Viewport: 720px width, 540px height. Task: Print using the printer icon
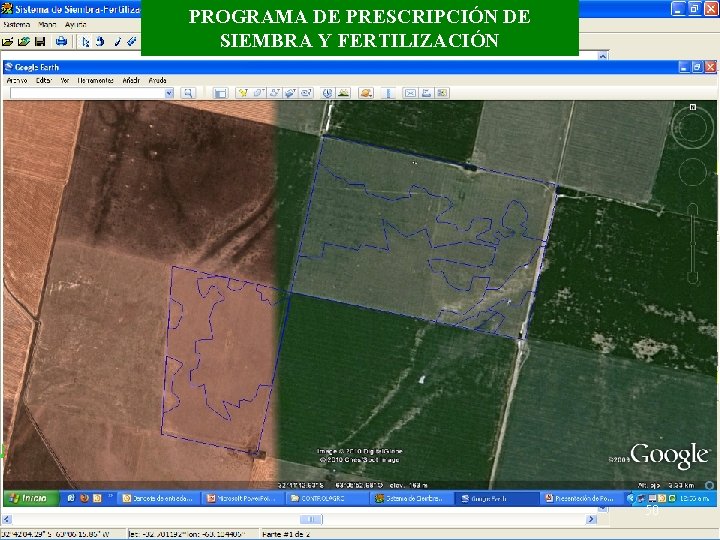61,42
